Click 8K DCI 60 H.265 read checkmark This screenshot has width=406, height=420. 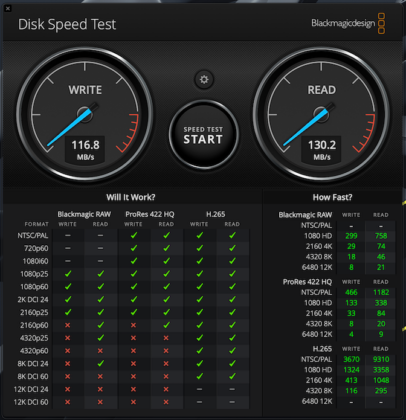click(232, 376)
